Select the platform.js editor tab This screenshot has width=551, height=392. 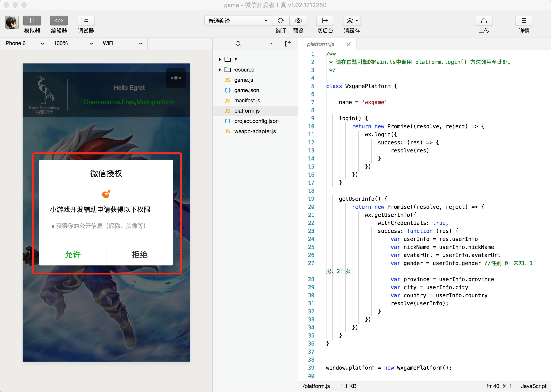coord(320,44)
